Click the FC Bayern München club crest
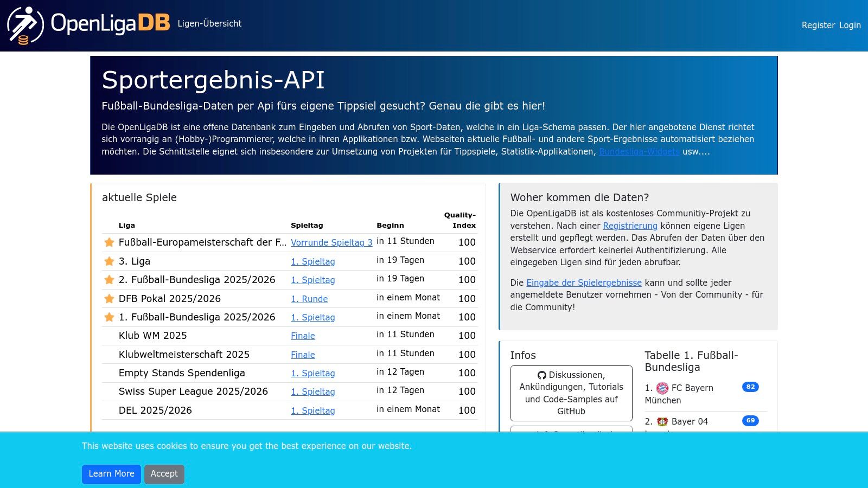This screenshot has width=868, height=488. [662, 388]
